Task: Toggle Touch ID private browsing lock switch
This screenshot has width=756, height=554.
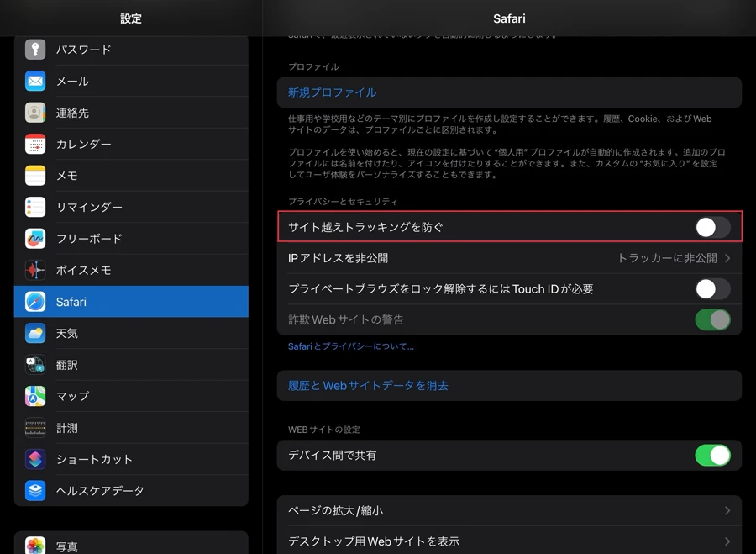Action: click(x=712, y=289)
